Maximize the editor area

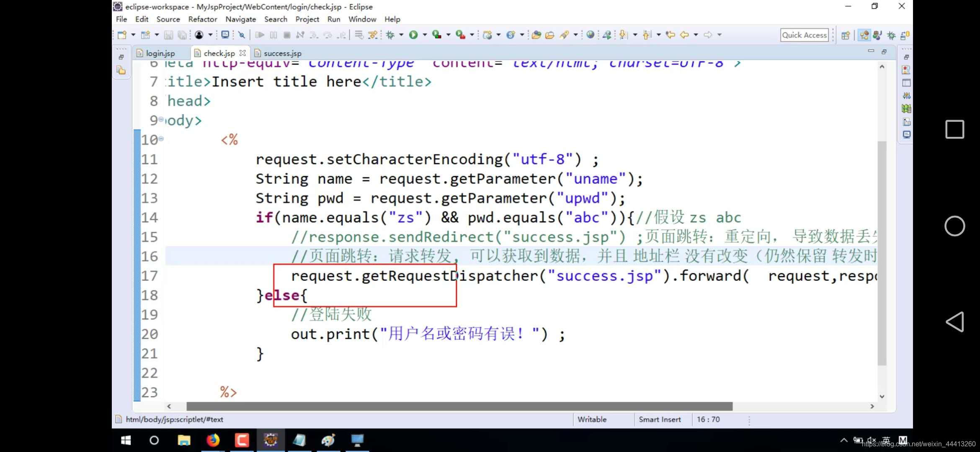point(884,51)
